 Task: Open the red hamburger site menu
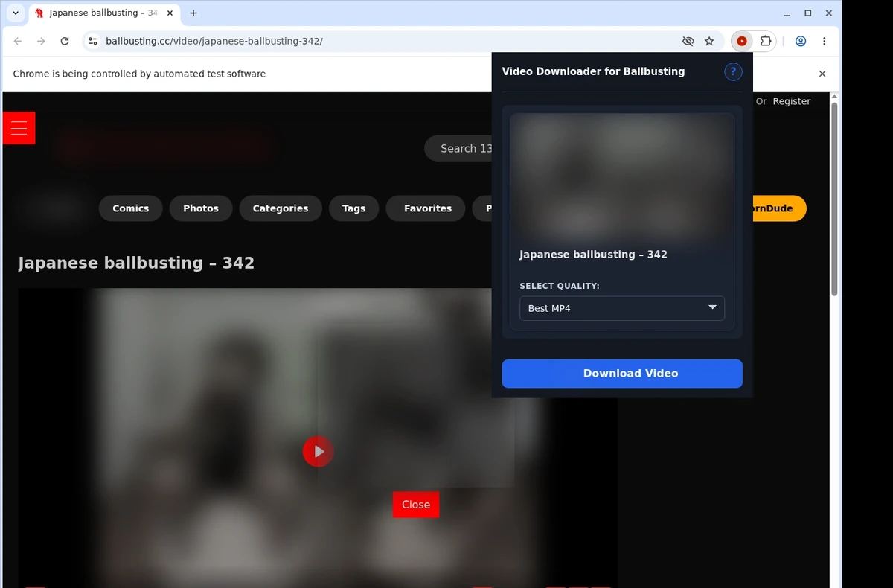(x=19, y=128)
